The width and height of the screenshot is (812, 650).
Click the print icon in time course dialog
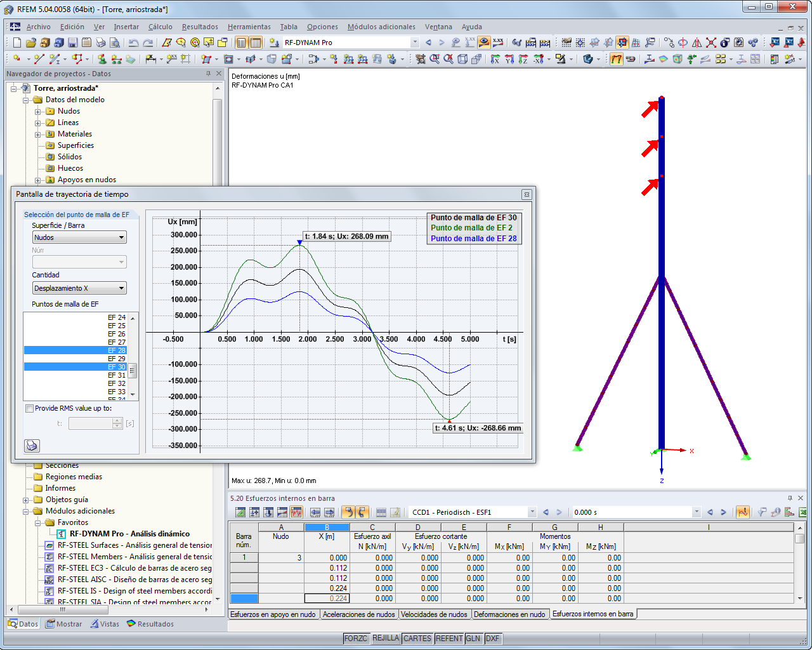pyautogui.click(x=32, y=446)
